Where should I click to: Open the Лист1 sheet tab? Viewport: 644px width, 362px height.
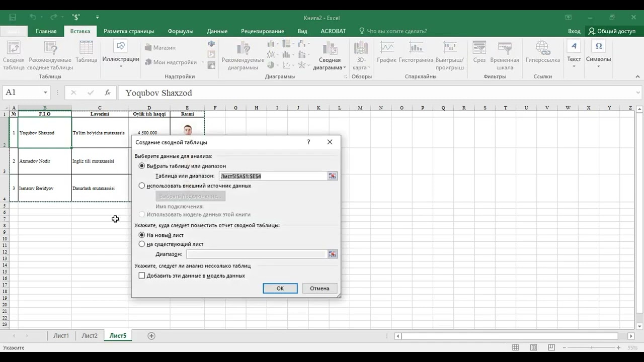point(61,336)
